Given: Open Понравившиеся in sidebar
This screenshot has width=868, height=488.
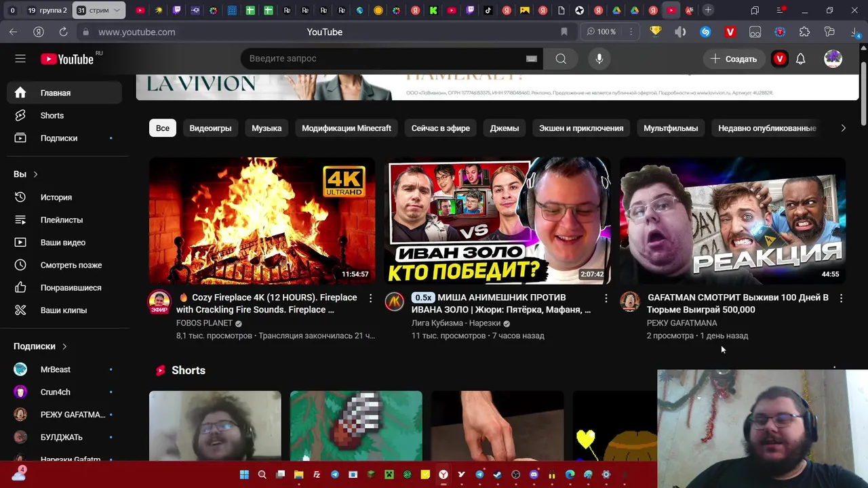Looking at the screenshot, I should [x=64, y=287].
